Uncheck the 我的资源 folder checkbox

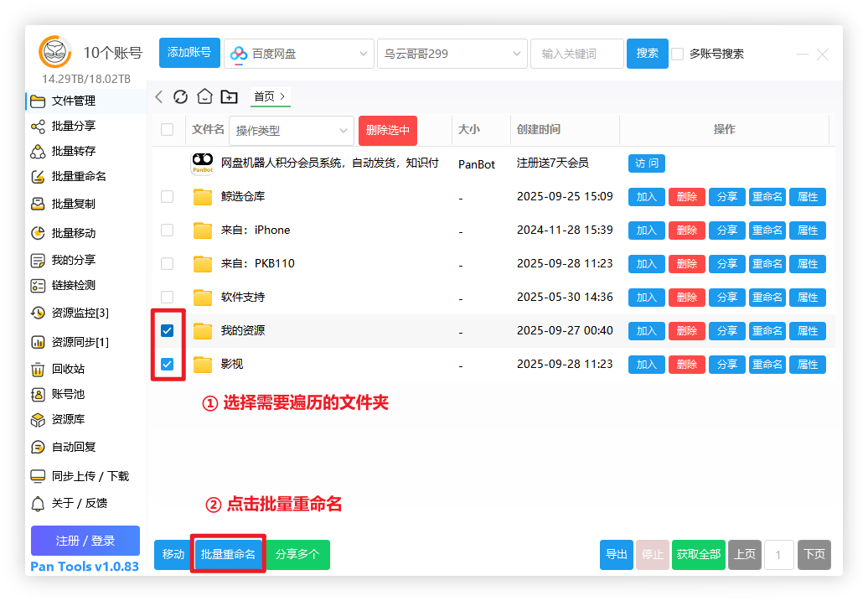[168, 331]
